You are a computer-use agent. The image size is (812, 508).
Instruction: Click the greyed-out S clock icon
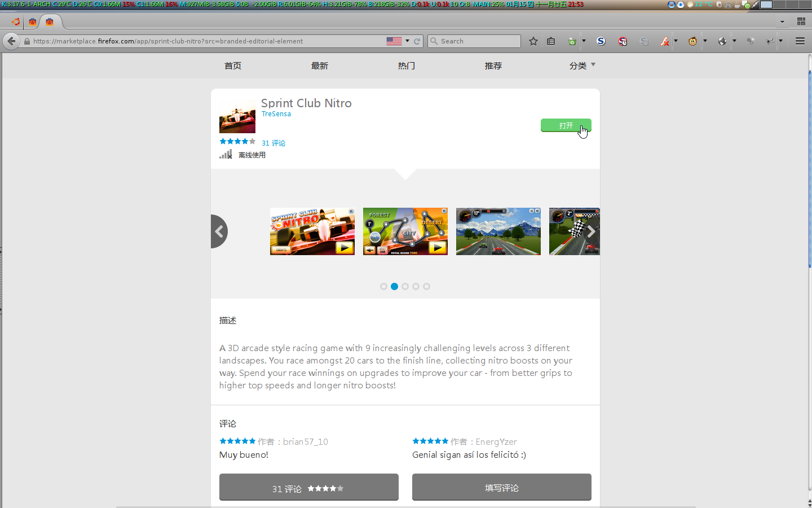(644, 41)
